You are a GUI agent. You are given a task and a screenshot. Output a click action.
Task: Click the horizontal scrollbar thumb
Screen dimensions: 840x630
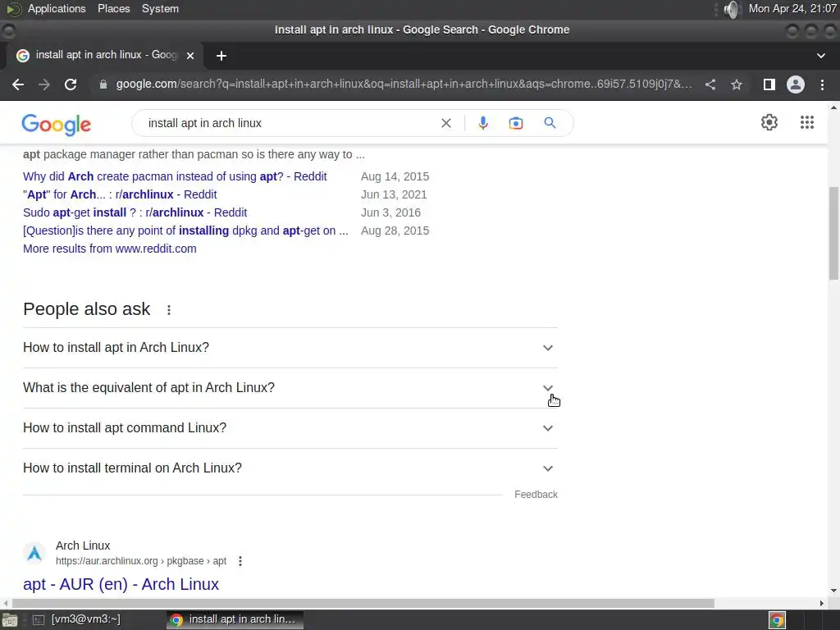[x=363, y=603]
